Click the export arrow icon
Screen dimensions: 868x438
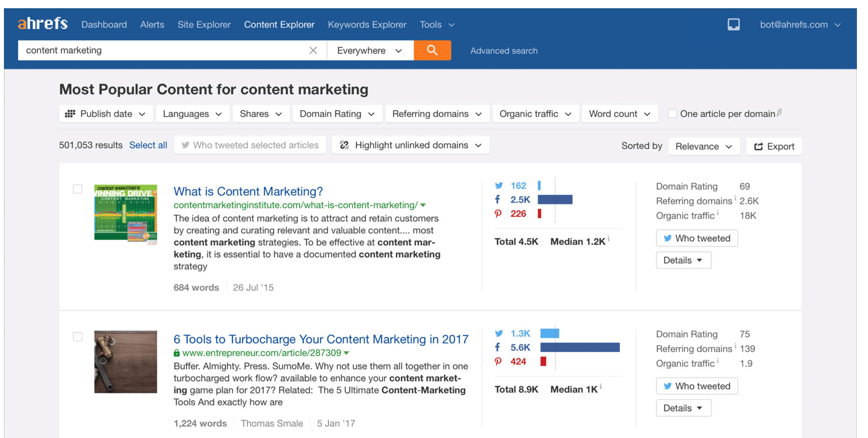[758, 146]
